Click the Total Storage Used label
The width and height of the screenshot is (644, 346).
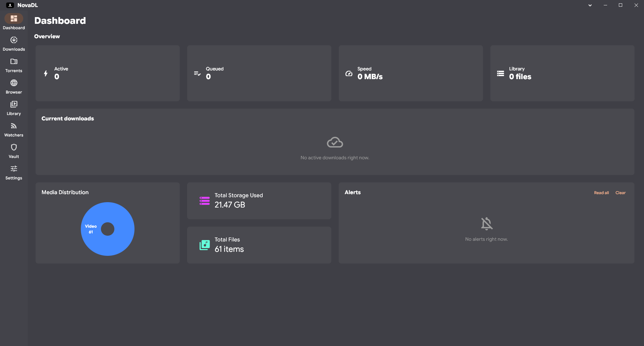239,195
